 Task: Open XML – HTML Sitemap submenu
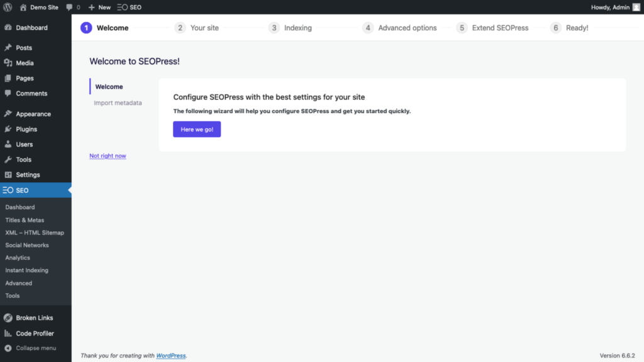coord(36,233)
